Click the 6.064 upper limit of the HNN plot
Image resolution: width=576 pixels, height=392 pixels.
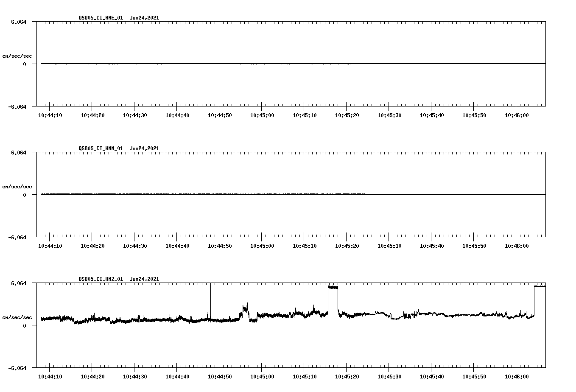19,152
